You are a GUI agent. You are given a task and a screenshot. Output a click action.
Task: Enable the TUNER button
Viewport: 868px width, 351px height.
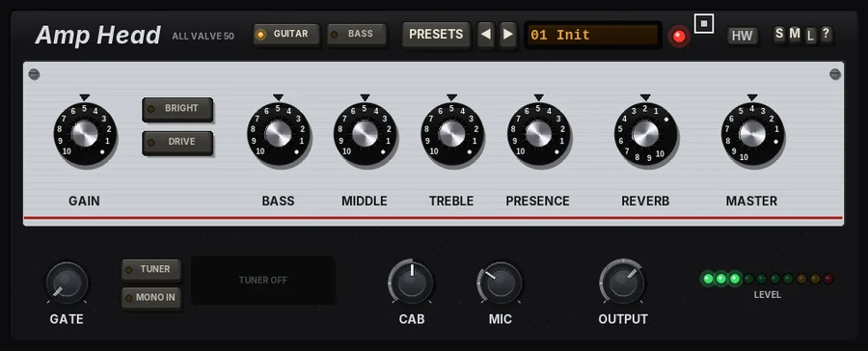(150, 270)
